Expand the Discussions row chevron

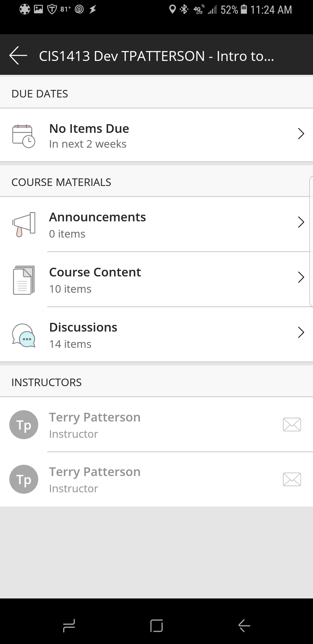point(301,332)
